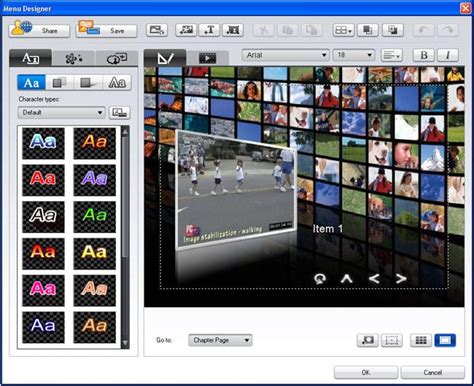
Task: Click the highlight selected object icon
Action: click(x=367, y=340)
